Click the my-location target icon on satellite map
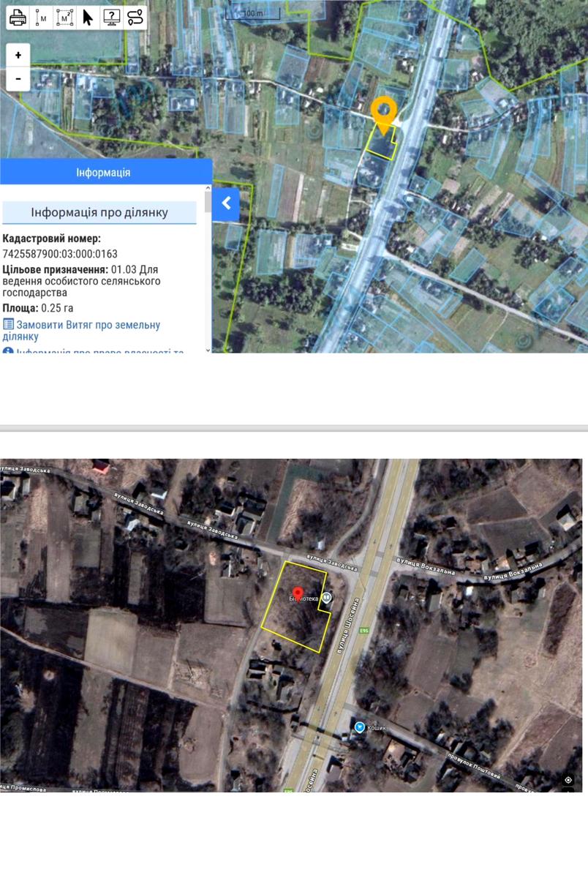 [x=568, y=780]
